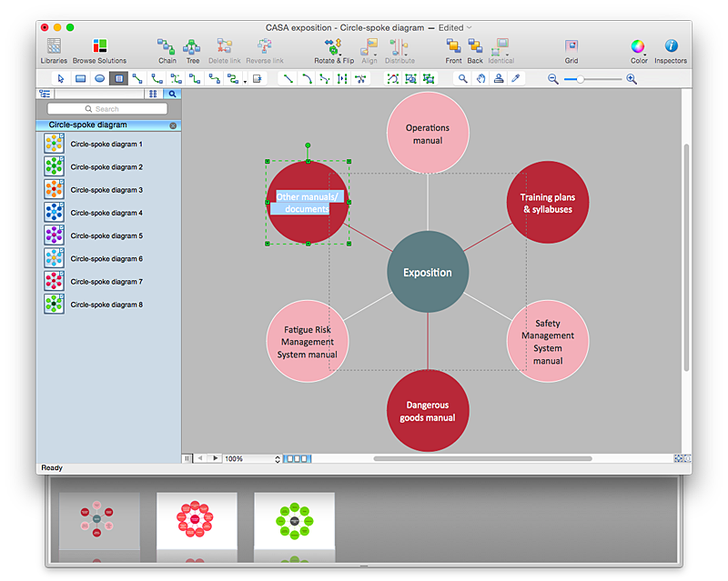Click the Browse Solutions icon
The width and height of the screenshot is (728, 581).
coord(99,45)
